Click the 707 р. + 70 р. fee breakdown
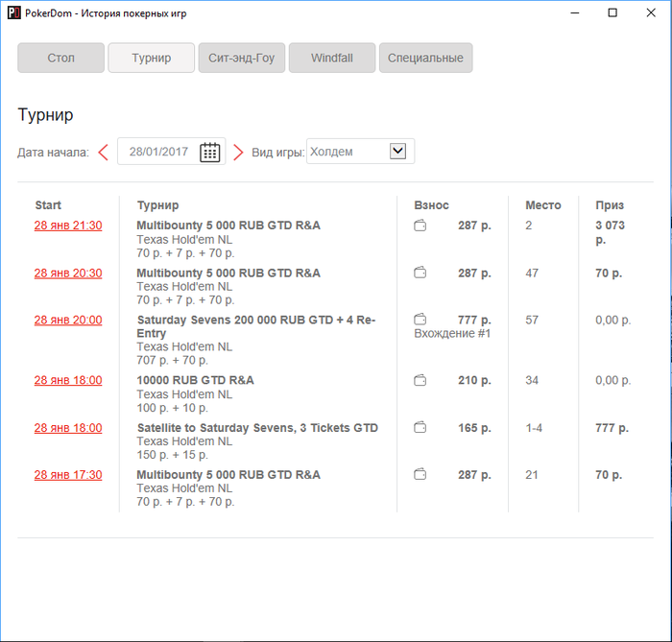Image resolution: width=672 pixels, height=642 pixels. tap(172, 360)
